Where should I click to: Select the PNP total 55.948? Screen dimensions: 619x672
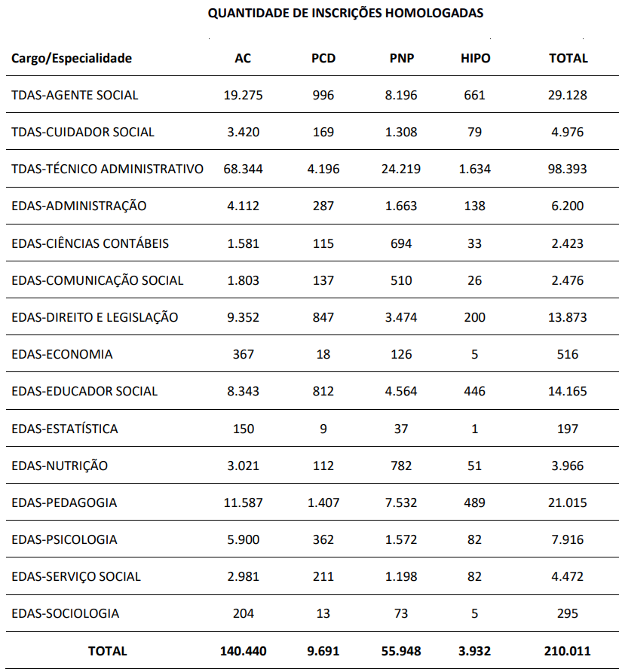401,651
